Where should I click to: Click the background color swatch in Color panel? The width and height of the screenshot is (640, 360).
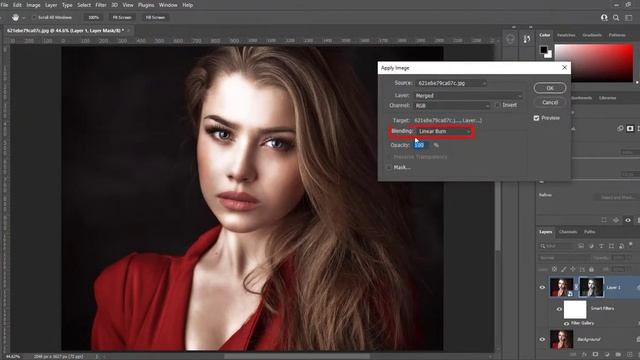tap(548, 54)
